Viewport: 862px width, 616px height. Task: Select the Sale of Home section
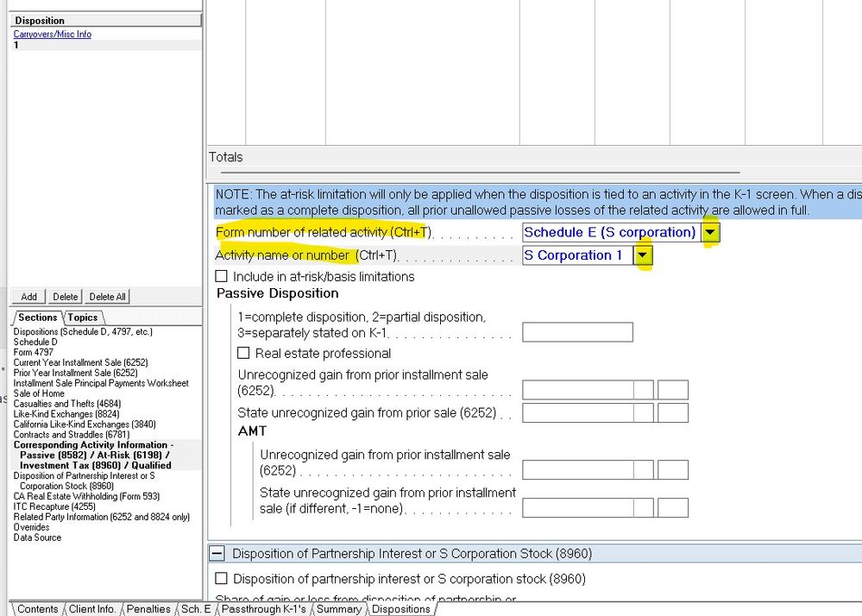pyautogui.click(x=38, y=393)
